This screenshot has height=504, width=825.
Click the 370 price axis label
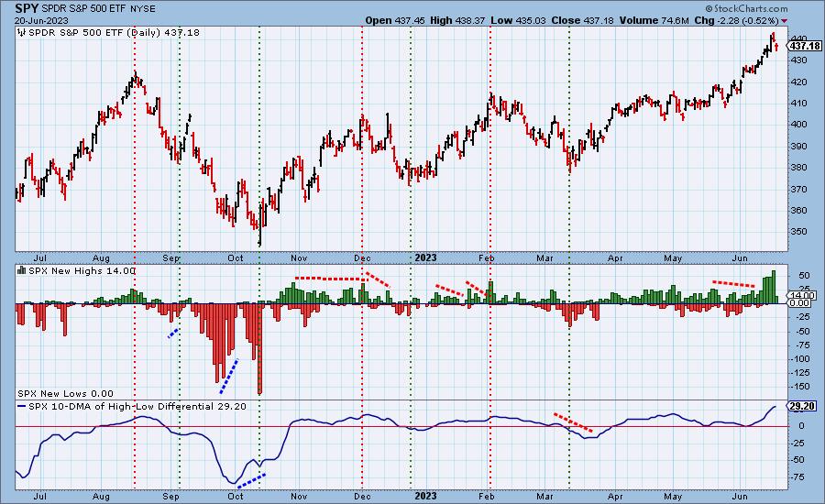tap(798, 189)
